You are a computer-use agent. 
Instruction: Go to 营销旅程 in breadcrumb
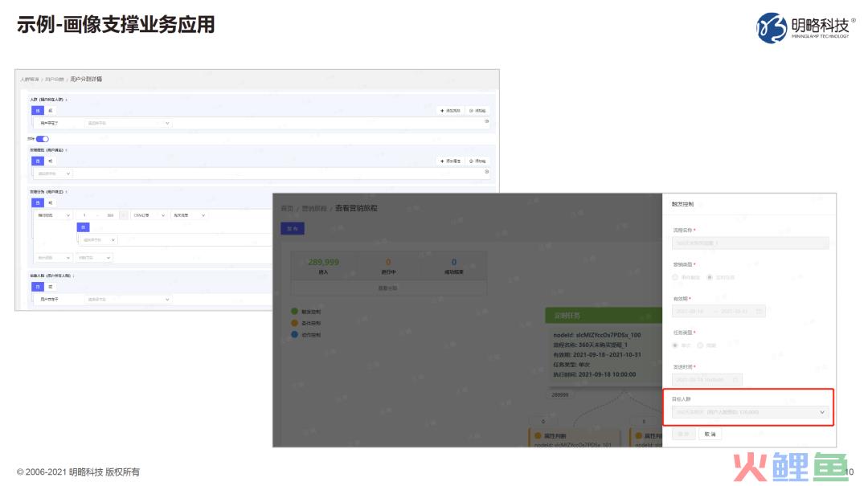click(314, 208)
